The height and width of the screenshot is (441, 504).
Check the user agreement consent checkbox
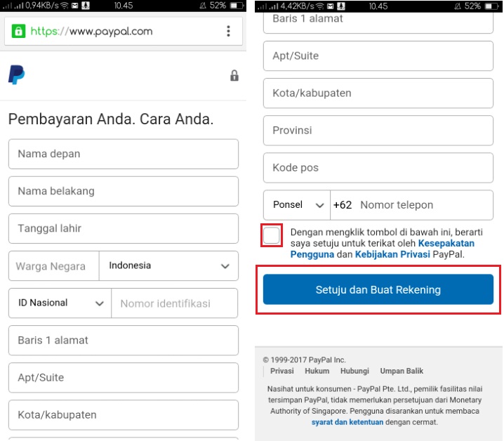pos(272,235)
